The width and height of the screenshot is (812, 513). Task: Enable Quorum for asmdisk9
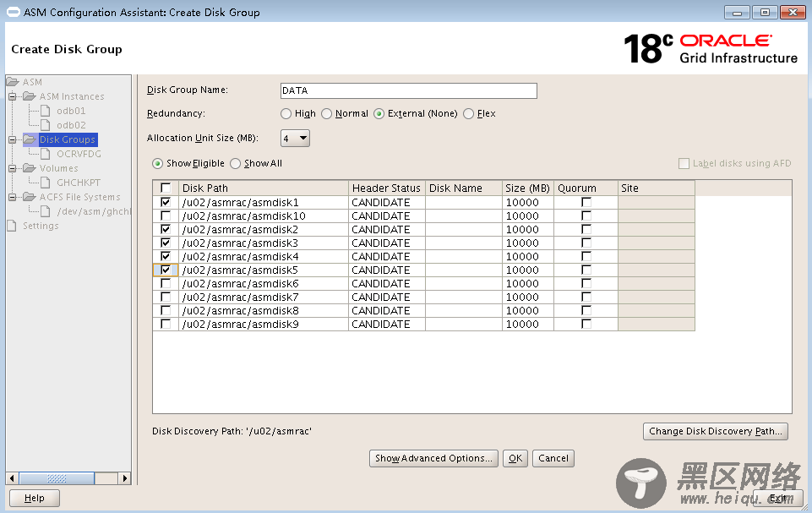point(586,324)
